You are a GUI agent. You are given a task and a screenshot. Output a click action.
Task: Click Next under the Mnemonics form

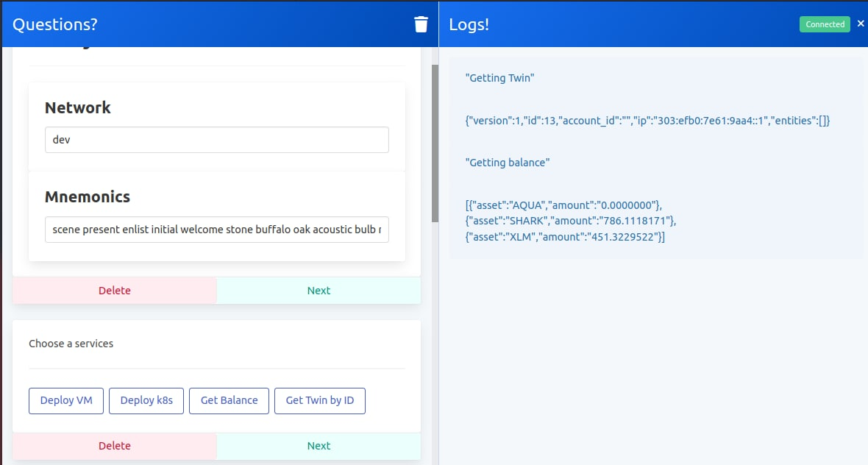pyautogui.click(x=319, y=290)
